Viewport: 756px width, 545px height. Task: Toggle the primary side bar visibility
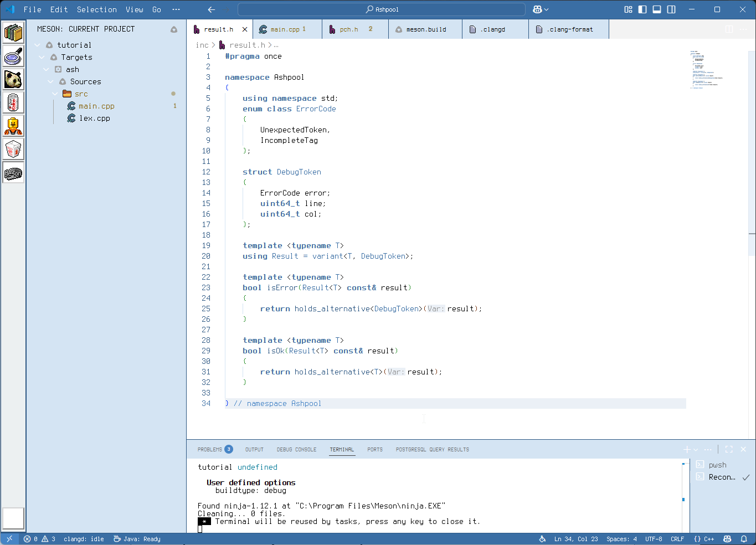click(642, 9)
